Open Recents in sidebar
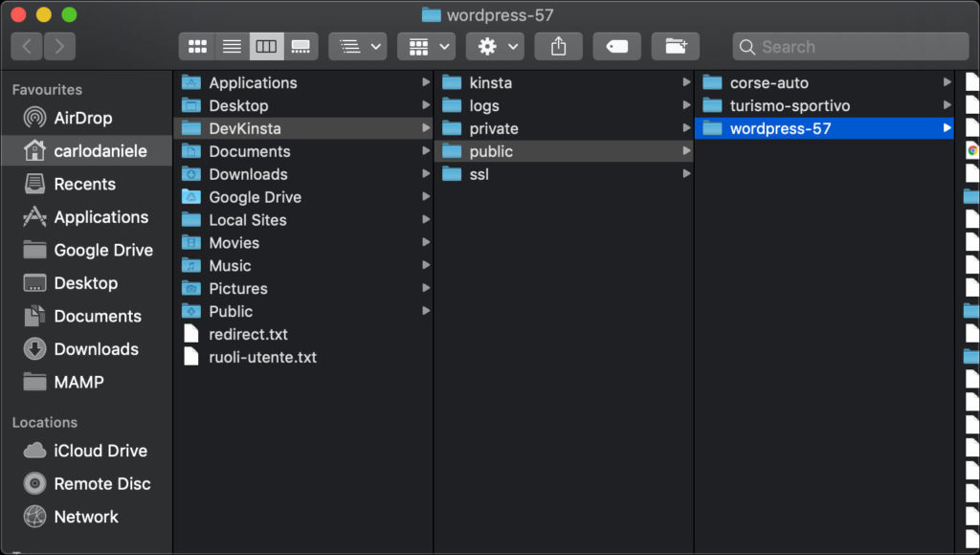 click(x=86, y=184)
